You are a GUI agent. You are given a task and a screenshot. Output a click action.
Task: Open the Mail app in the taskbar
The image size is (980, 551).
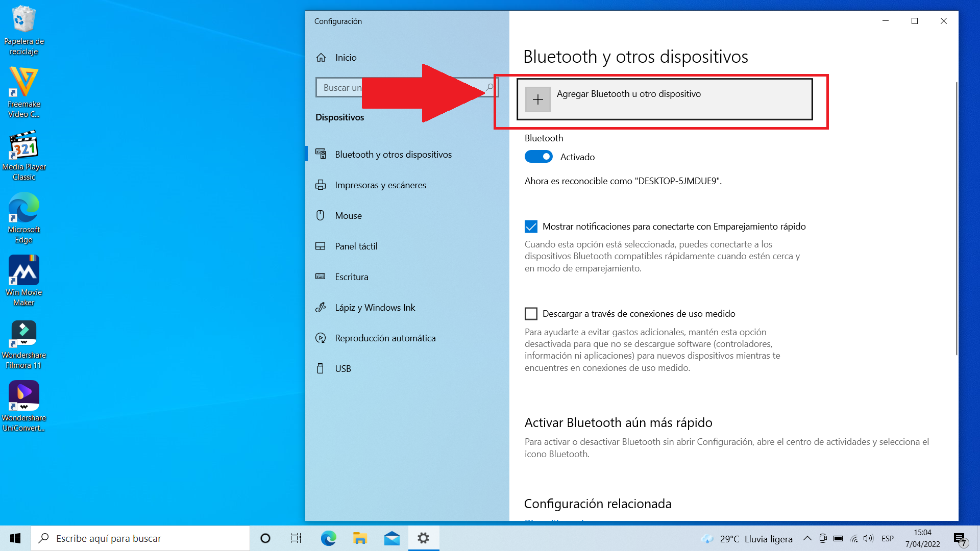point(391,538)
